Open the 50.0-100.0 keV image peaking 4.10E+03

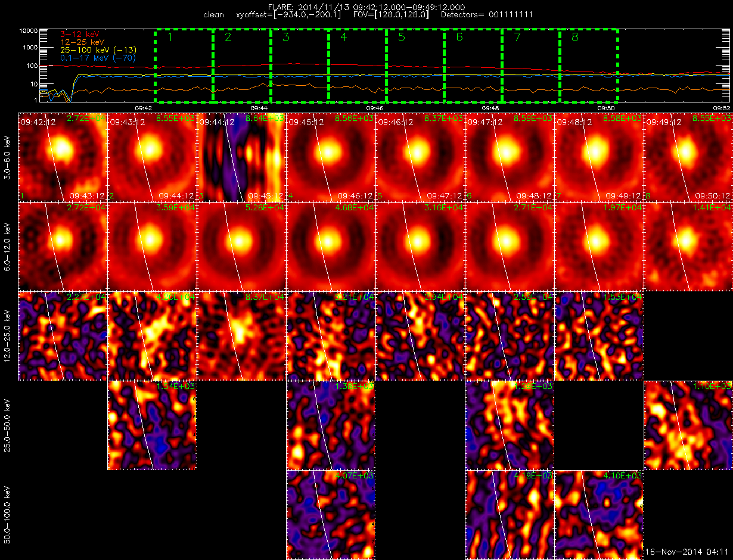pyautogui.click(x=599, y=514)
